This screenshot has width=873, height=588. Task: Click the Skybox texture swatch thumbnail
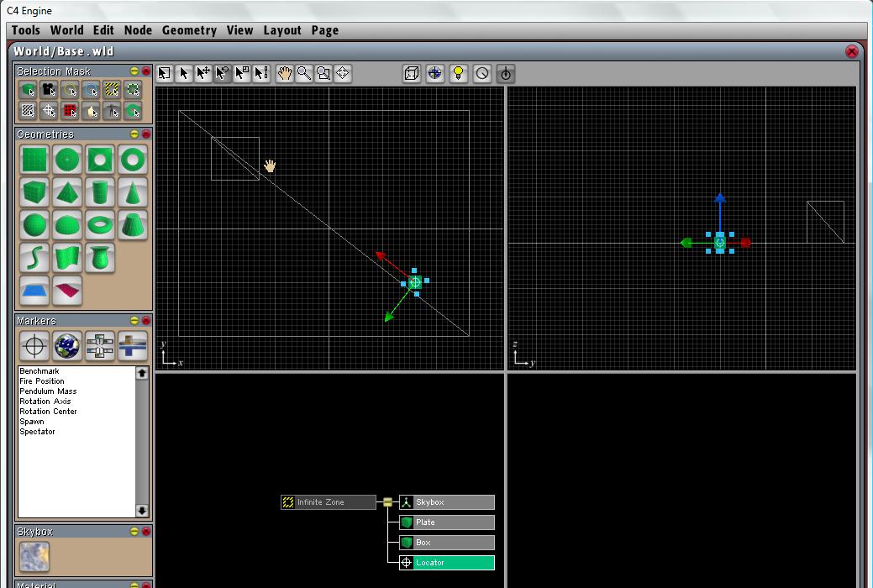click(x=34, y=556)
